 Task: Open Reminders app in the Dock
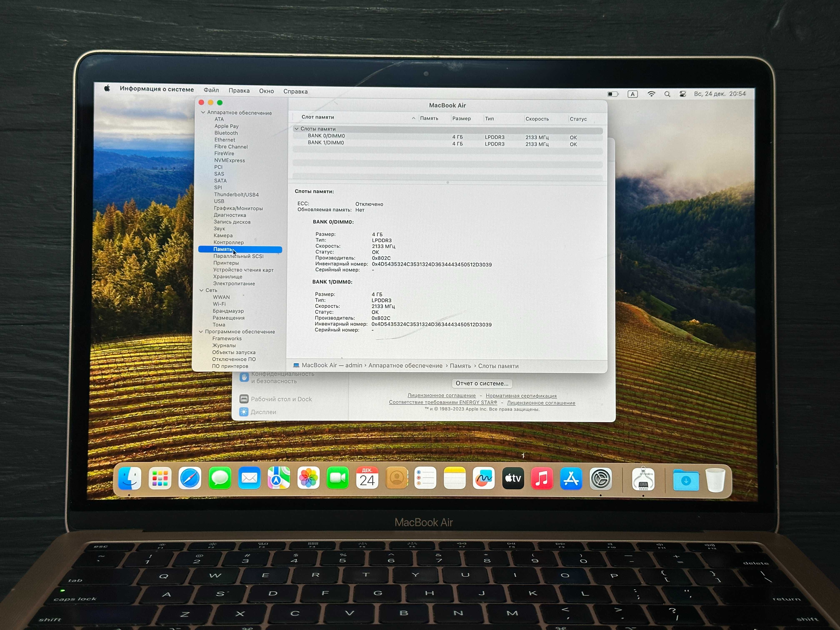click(x=425, y=478)
